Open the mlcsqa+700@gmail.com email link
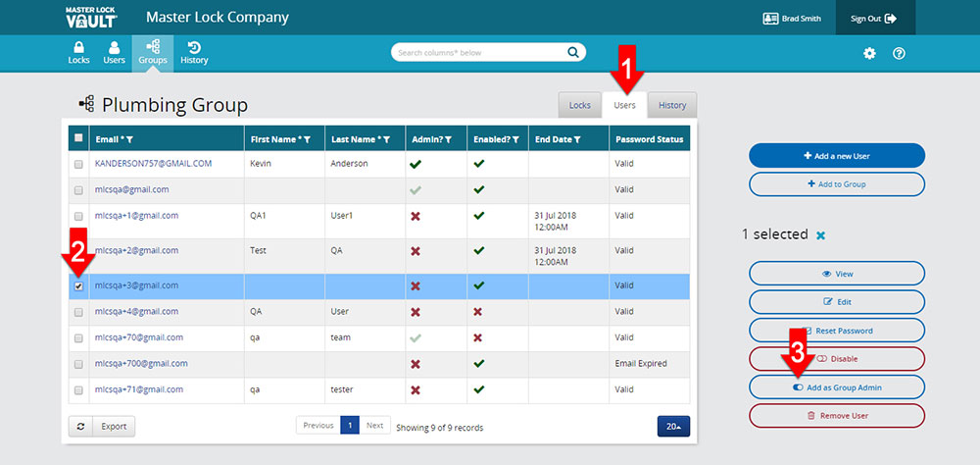This screenshot has height=465, width=980. point(141,363)
